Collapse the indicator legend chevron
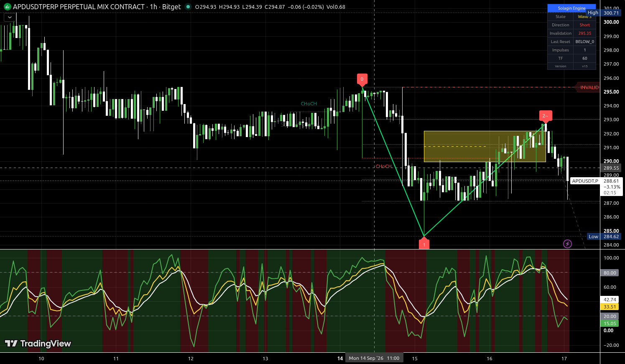The image size is (625, 364). point(10,17)
